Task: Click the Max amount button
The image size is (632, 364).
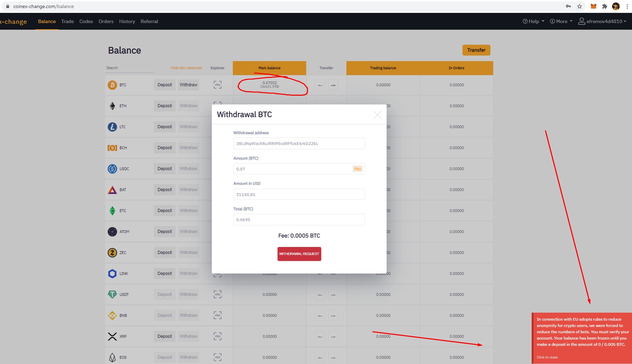Action: pyautogui.click(x=358, y=169)
